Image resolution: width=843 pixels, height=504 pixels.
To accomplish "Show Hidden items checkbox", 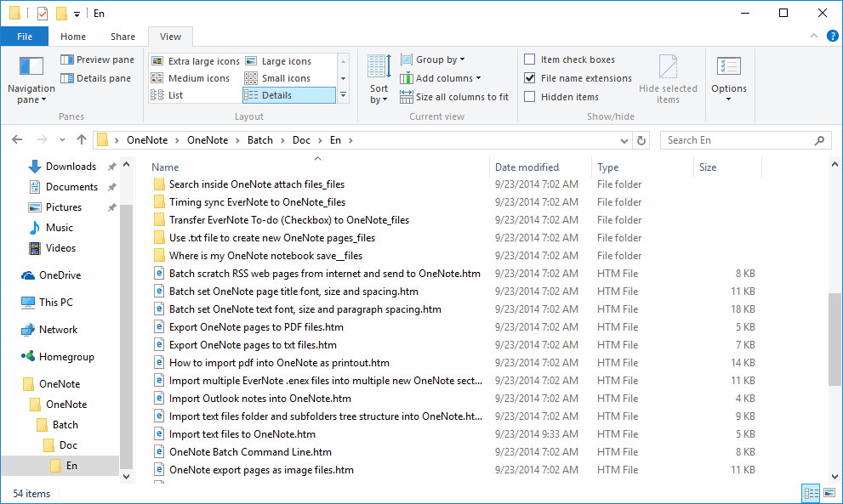I will tap(530, 97).
